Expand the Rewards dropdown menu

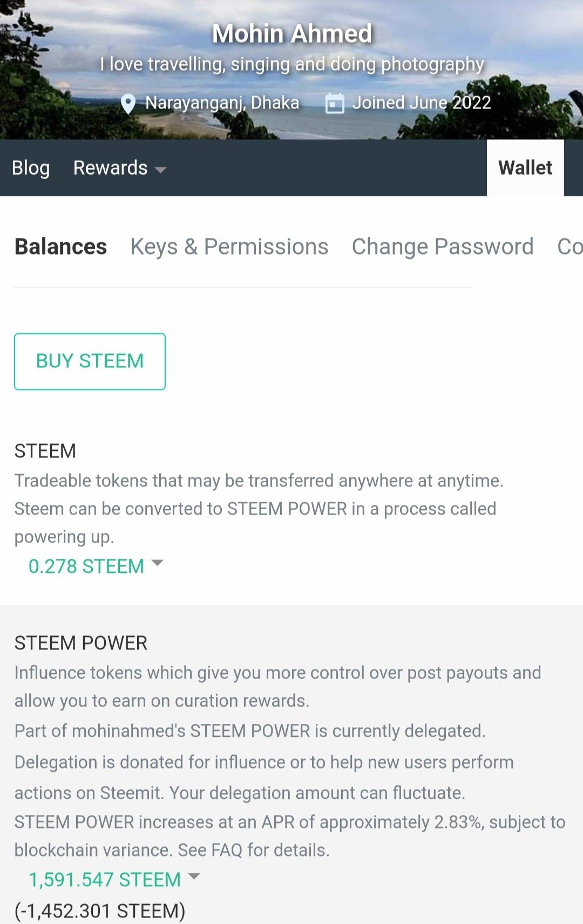(x=119, y=168)
